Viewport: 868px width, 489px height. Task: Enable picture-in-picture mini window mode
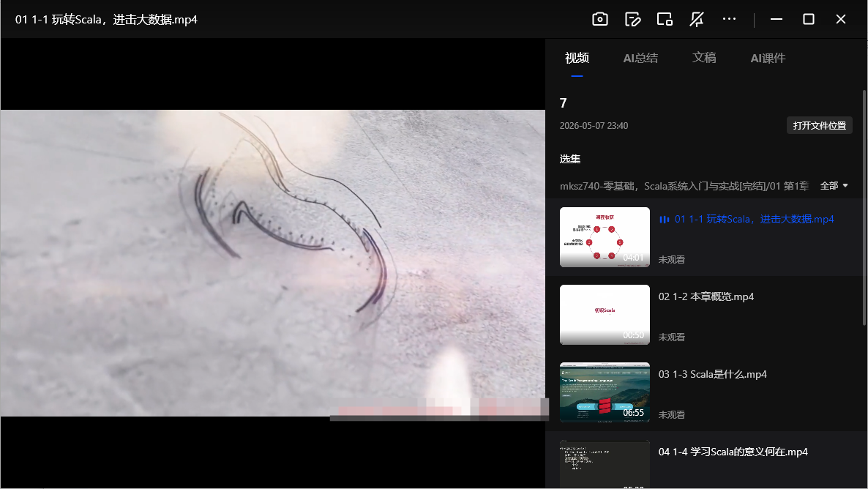[x=665, y=19]
